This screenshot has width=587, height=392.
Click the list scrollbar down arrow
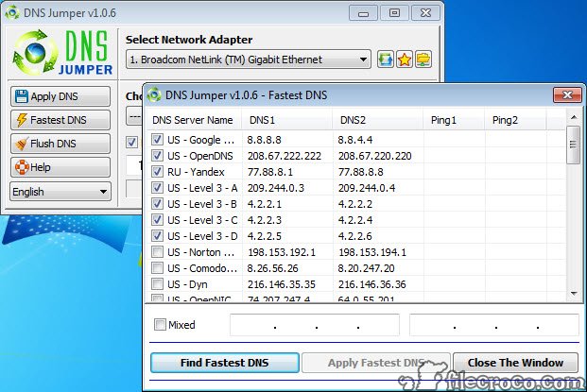pyautogui.click(x=574, y=294)
